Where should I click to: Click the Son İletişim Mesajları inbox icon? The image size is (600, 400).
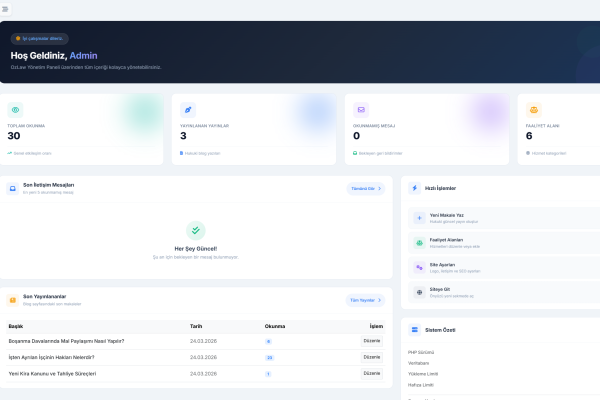[x=14, y=187]
